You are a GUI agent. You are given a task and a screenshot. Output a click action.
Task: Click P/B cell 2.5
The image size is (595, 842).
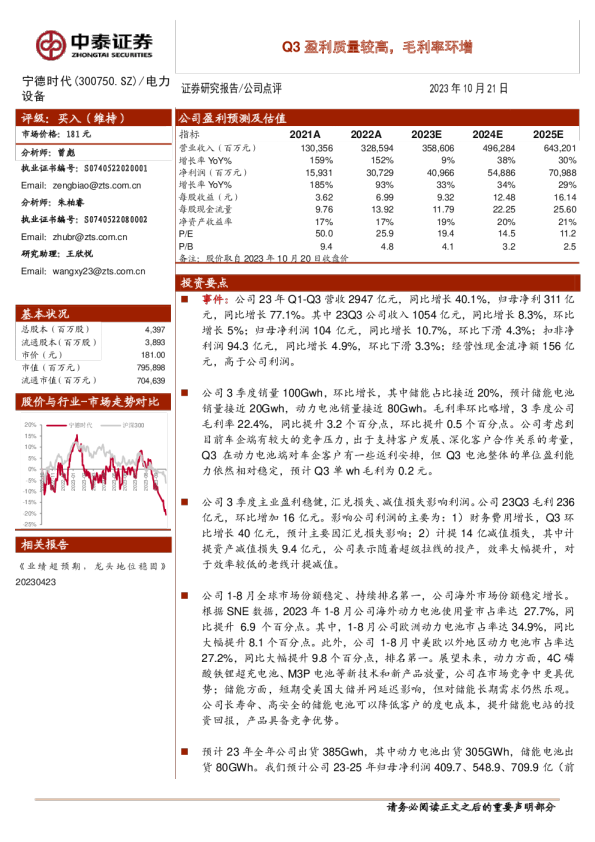coord(570,246)
